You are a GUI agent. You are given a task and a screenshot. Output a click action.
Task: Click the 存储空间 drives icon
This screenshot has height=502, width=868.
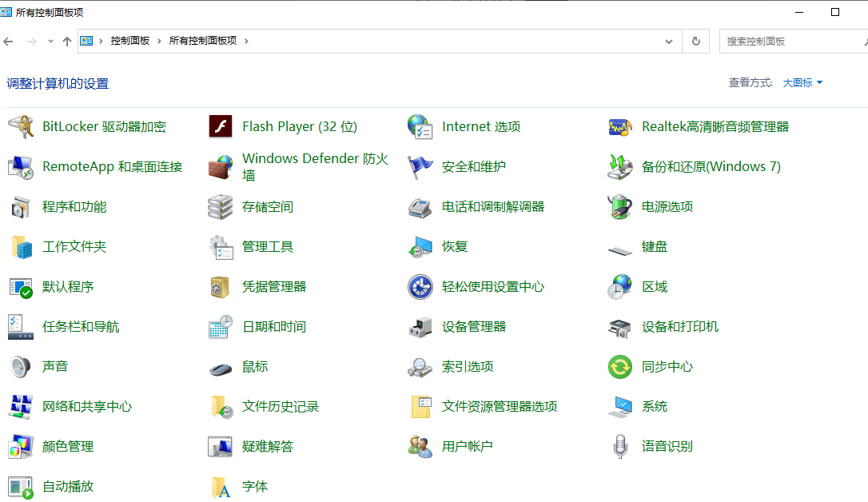221,207
